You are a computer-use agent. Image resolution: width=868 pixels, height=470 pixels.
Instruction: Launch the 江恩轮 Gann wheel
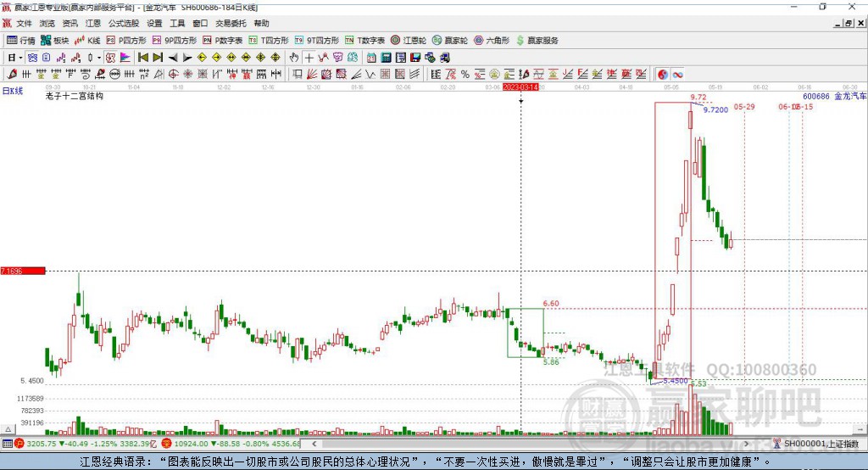(x=409, y=41)
